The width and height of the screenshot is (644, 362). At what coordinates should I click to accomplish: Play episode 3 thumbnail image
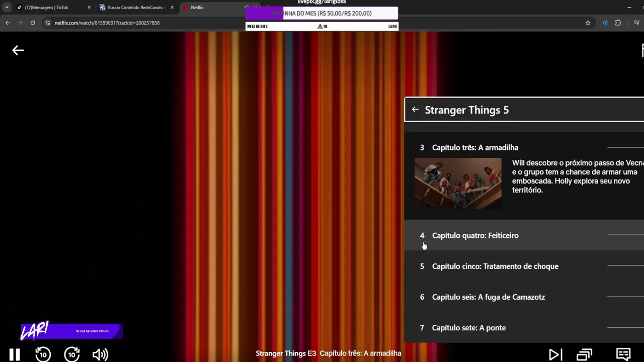pos(458,183)
